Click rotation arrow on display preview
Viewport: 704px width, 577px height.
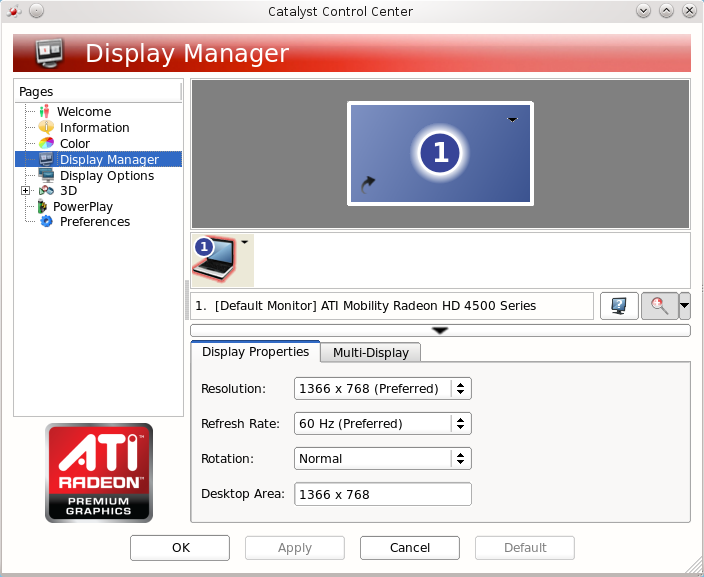[x=368, y=184]
